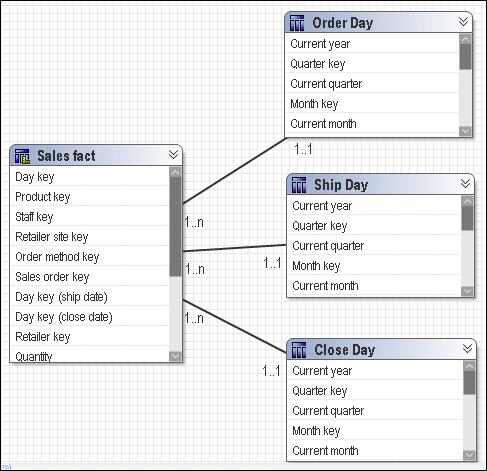Click the Order Day table icon

coord(297,23)
